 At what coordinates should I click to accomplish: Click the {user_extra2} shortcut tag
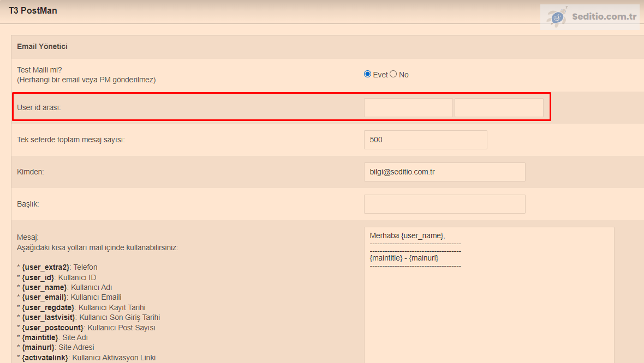tap(45, 268)
